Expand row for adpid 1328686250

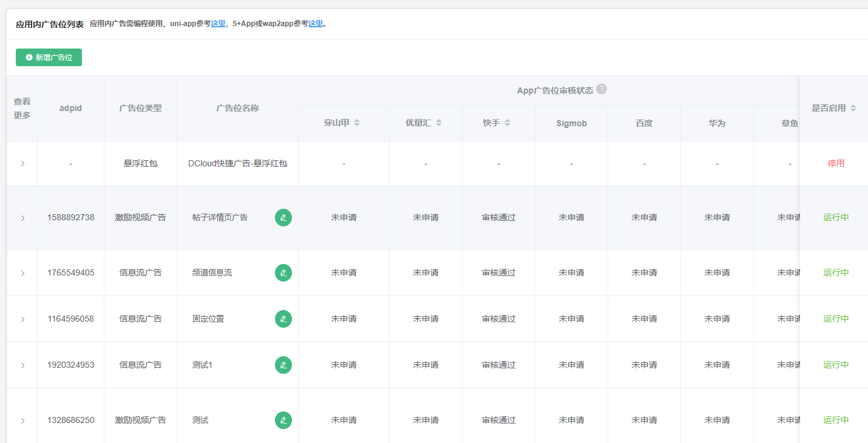pyautogui.click(x=22, y=421)
